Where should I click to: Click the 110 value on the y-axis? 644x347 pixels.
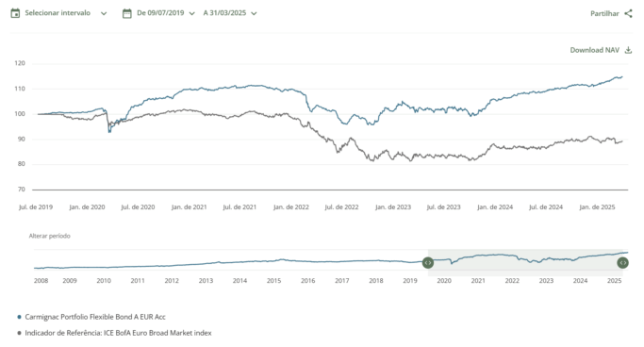click(x=20, y=89)
